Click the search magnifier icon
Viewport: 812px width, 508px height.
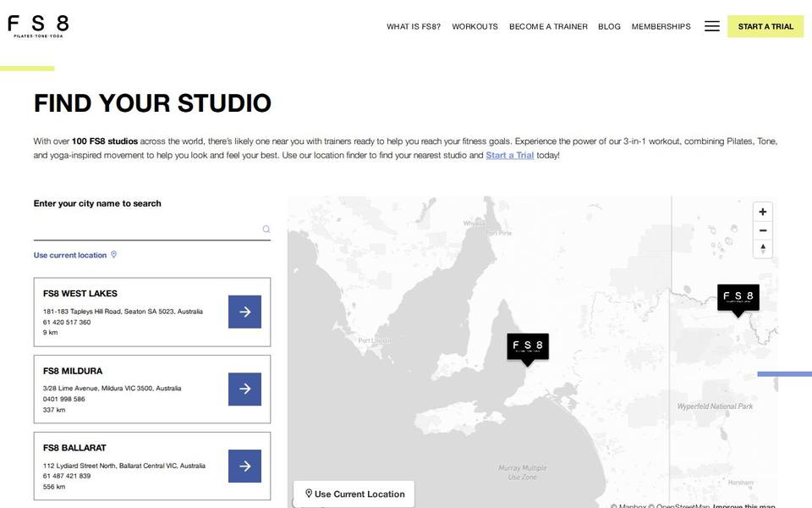[x=266, y=229]
